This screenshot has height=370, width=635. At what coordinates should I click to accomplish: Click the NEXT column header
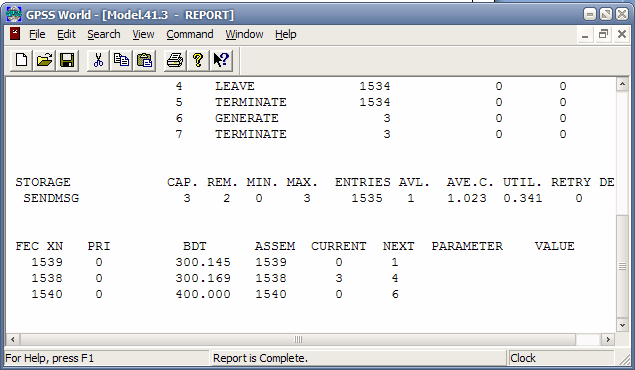pos(398,246)
